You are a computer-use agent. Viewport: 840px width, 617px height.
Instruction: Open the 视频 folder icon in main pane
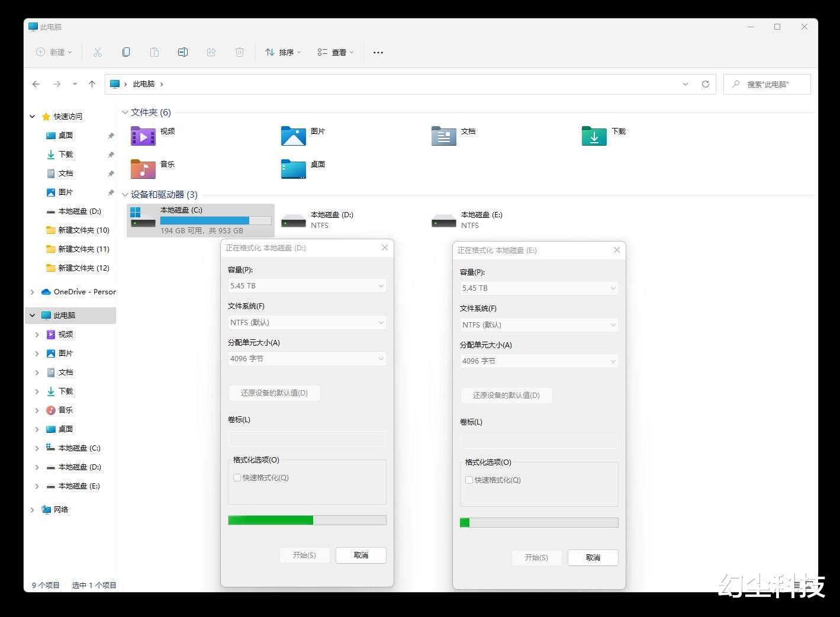(x=143, y=136)
